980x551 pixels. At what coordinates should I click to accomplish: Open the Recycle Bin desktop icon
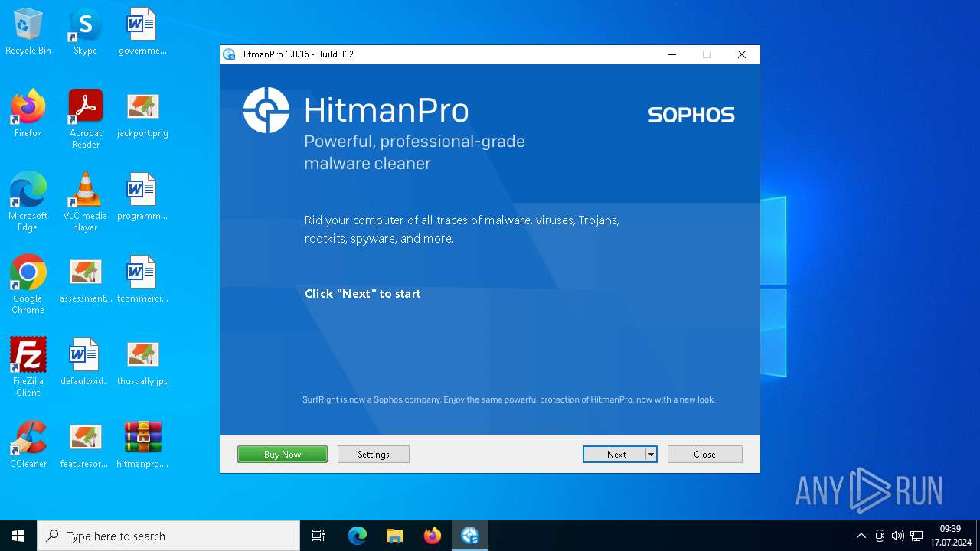click(28, 32)
